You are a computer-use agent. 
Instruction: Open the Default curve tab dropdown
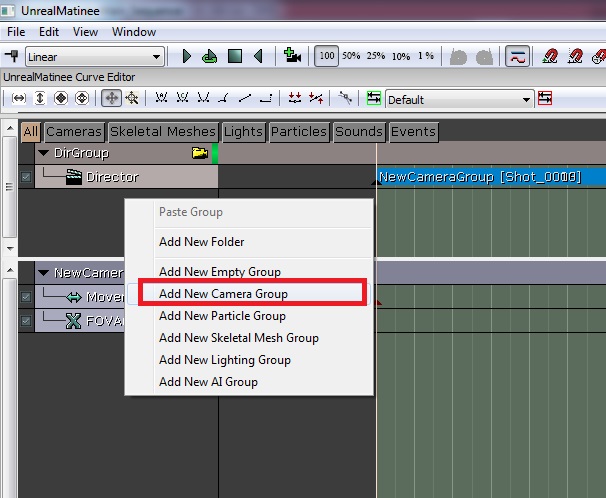(x=460, y=100)
